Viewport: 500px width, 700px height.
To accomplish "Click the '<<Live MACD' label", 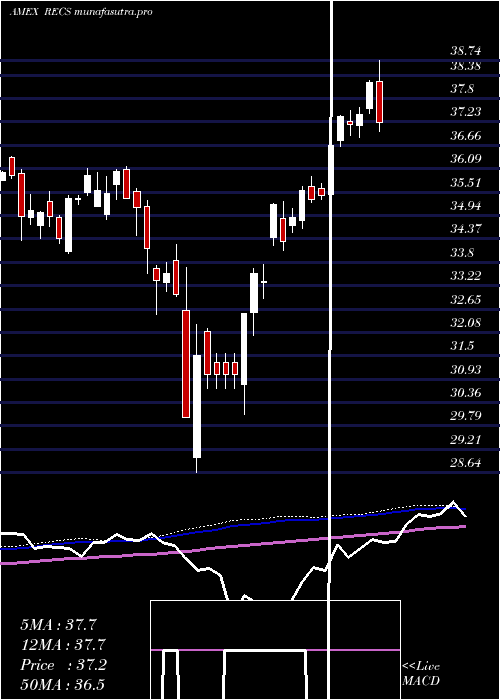I will tap(421, 674).
